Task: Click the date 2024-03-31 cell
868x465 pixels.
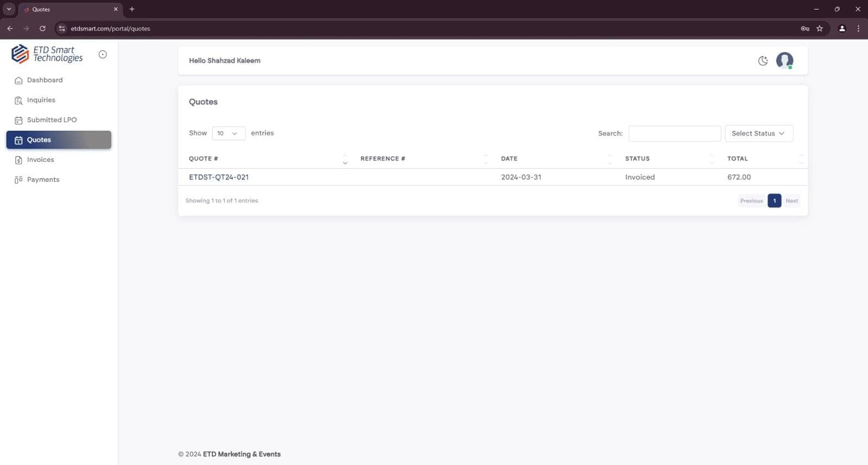Action: pos(521,177)
